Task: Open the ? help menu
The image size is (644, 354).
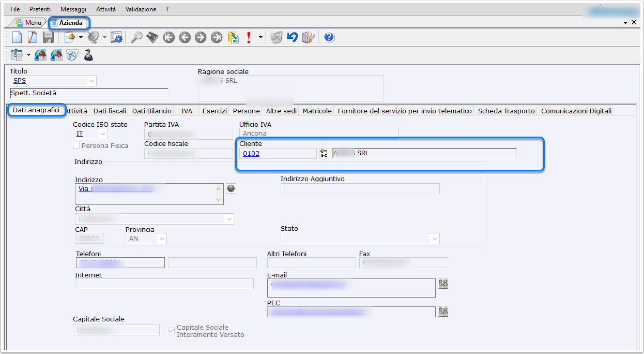Action: click(x=167, y=9)
